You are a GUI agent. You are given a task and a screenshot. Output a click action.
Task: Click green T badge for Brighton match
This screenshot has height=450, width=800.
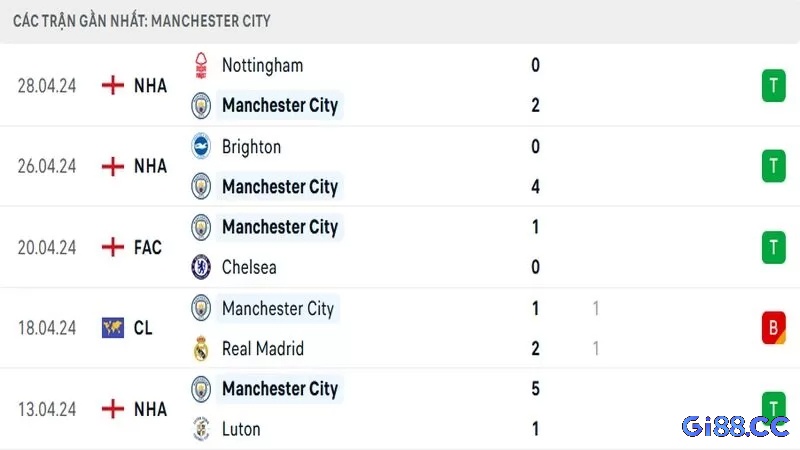773,166
